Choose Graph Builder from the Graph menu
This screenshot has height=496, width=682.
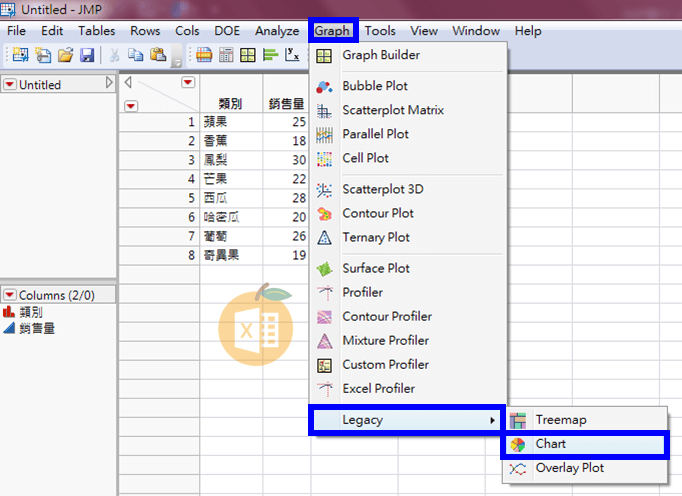(409, 55)
